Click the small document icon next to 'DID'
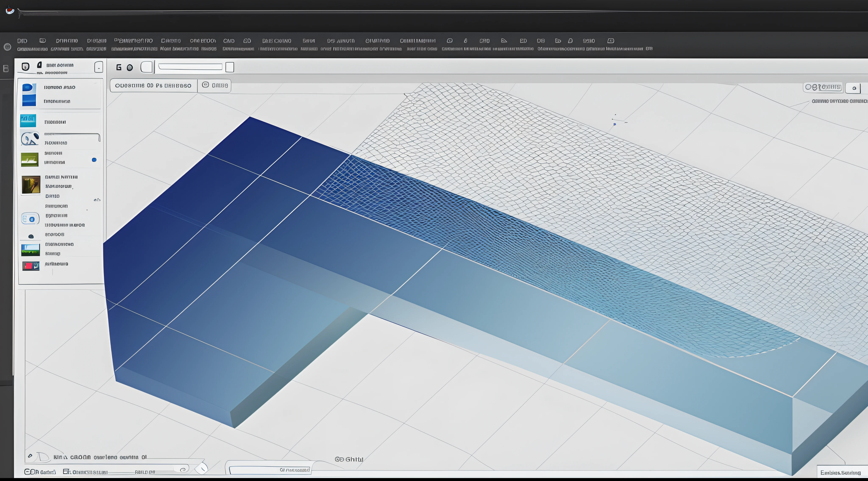 (42, 40)
